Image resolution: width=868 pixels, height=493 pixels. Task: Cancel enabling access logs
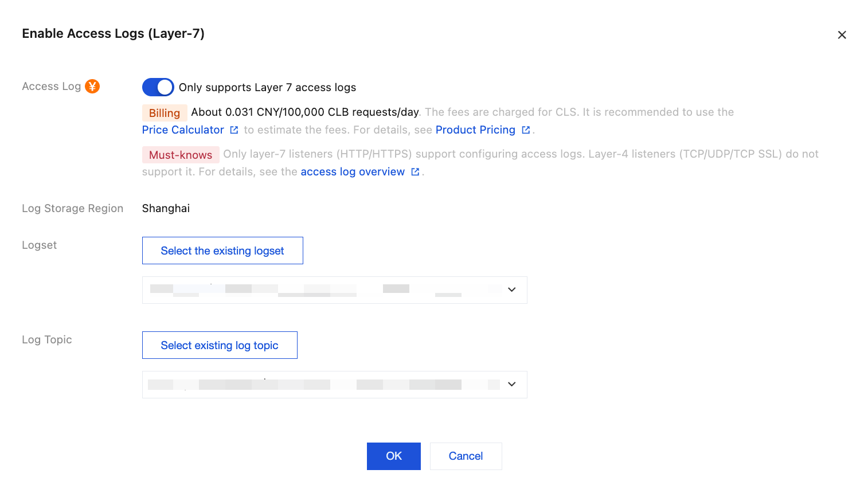pos(466,456)
